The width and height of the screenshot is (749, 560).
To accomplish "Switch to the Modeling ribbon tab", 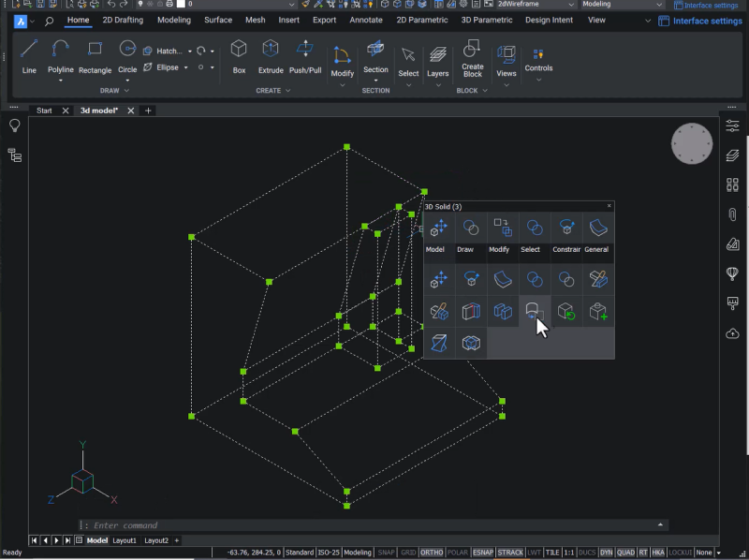I will pos(173,19).
